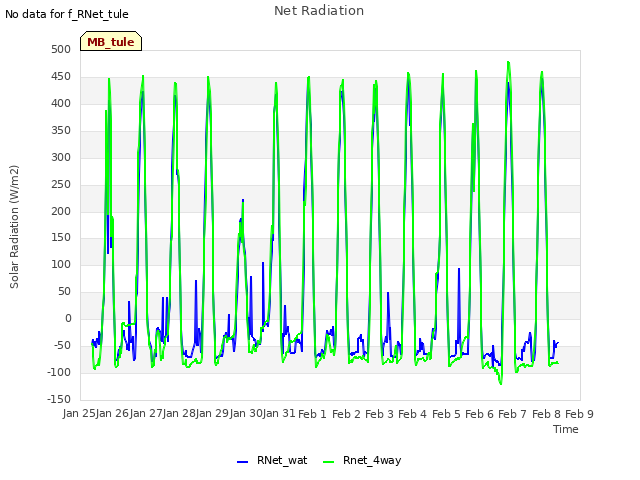The height and width of the screenshot is (480, 640).
Task: Click the Feb 7 green peak near 475
Action: (508, 62)
